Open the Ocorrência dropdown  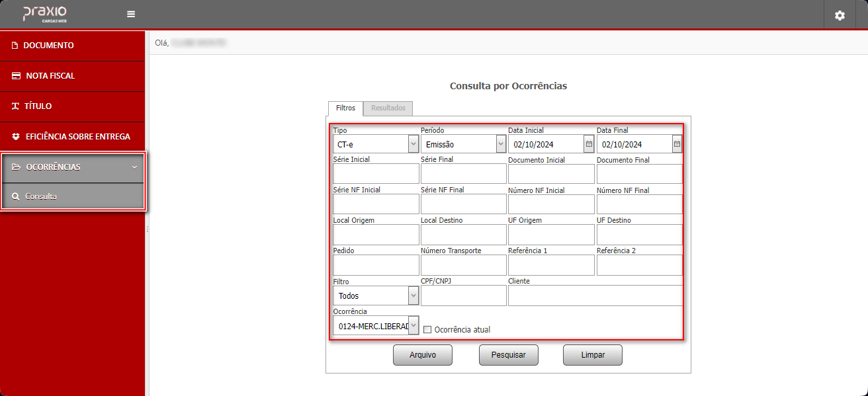point(376,325)
